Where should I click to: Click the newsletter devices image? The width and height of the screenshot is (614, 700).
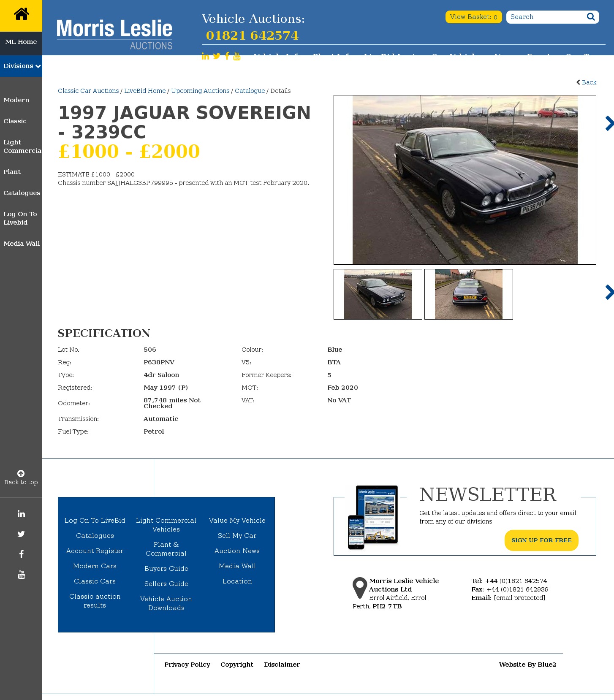pos(373,517)
